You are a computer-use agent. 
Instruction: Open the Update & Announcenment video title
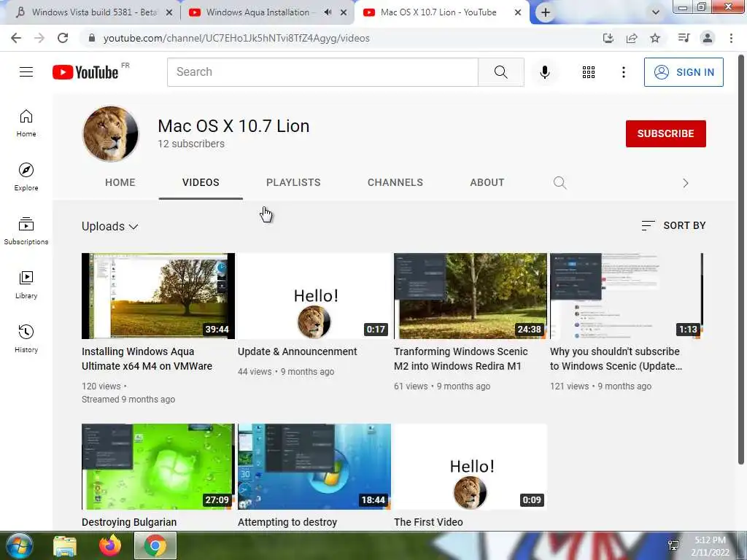[x=298, y=351]
